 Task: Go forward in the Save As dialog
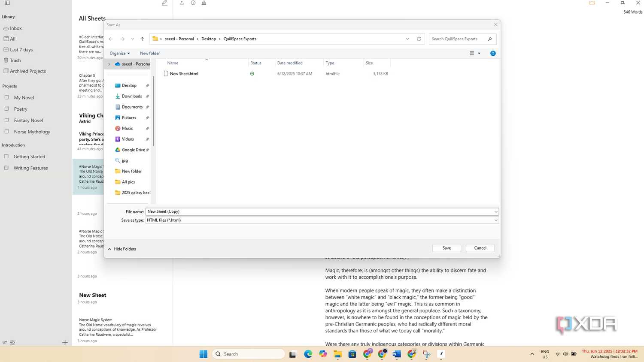click(x=122, y=39)
